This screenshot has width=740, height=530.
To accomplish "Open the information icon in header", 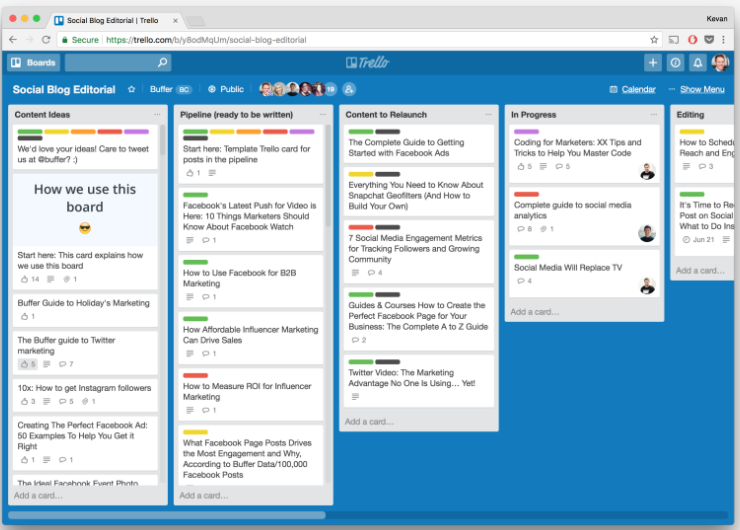I will pyautogui.click(x=675, y=62).
